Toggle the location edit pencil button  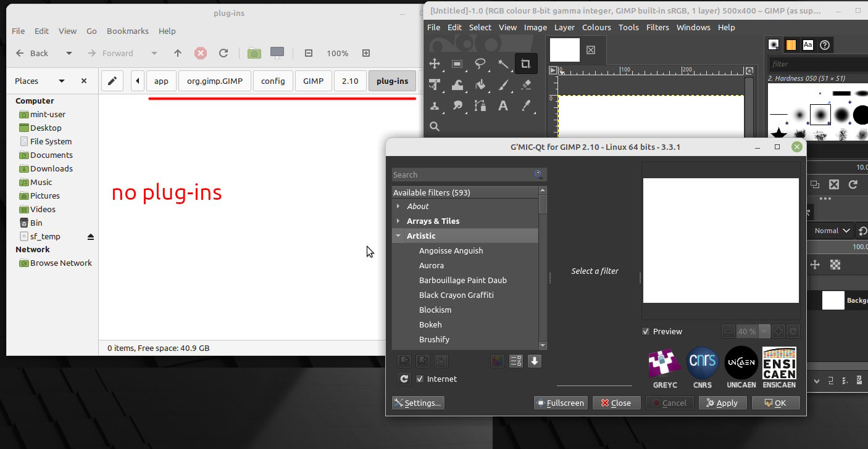pos(112,81)
